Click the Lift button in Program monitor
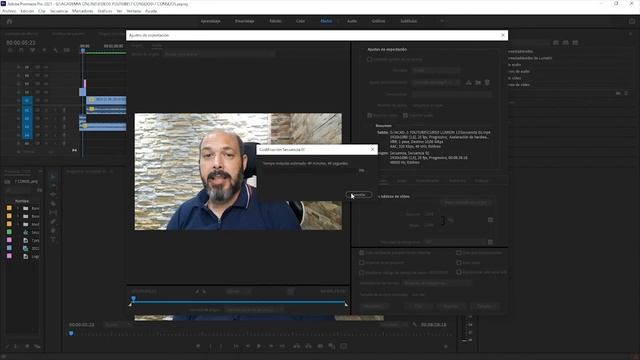This screenshot has width=640, height=360. tap(297, 346)
